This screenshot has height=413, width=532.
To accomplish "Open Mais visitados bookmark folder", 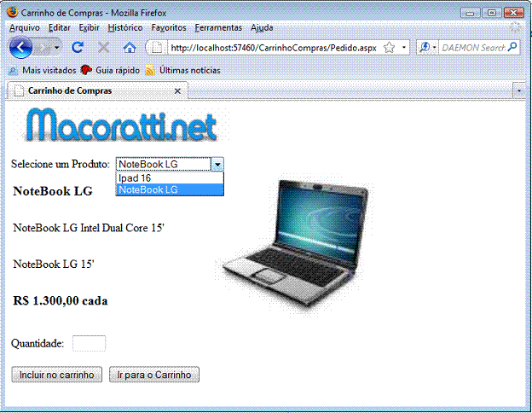I will (42, 70).
